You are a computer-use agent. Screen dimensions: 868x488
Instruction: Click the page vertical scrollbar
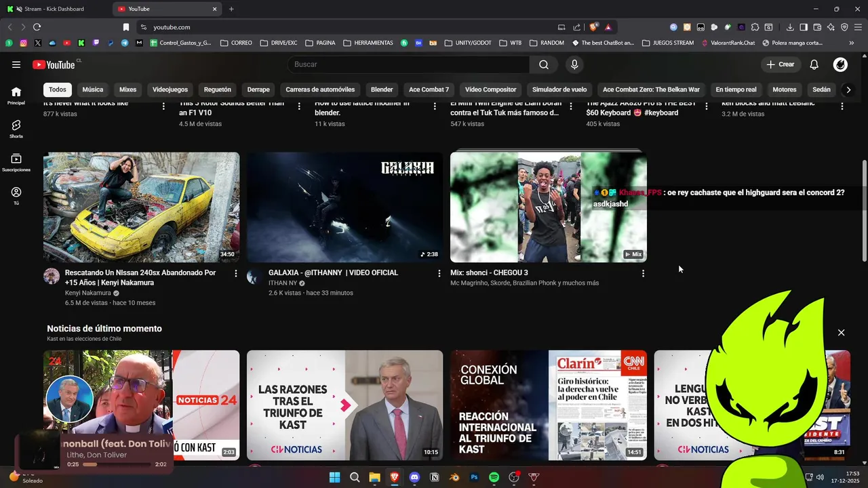(864, 211)
